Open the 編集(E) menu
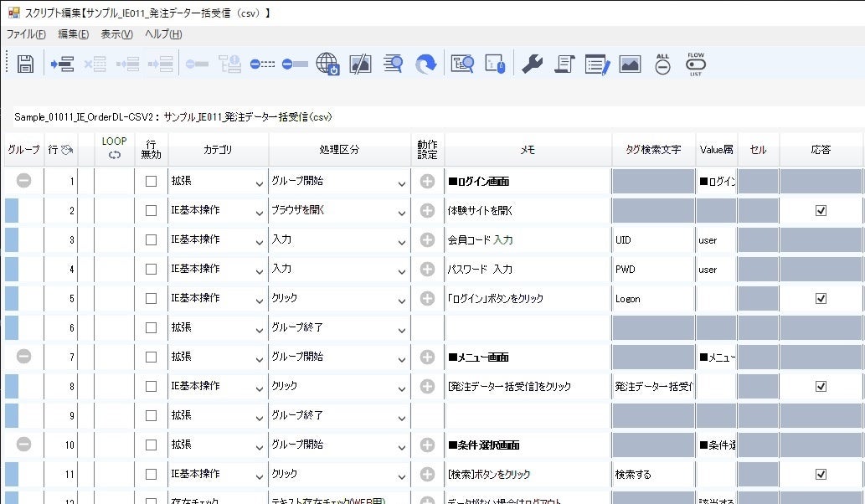Viewport: 865px width, 504px height. [74, 34]
